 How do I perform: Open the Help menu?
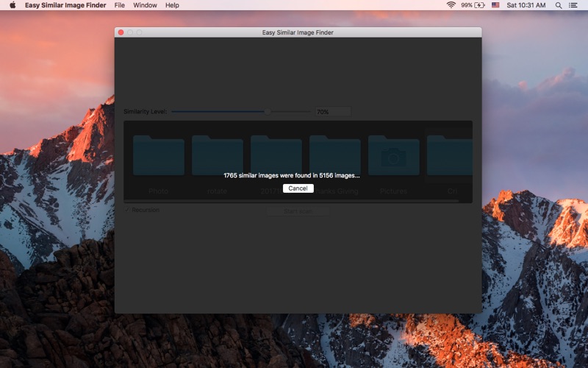[x=172, y=5]
